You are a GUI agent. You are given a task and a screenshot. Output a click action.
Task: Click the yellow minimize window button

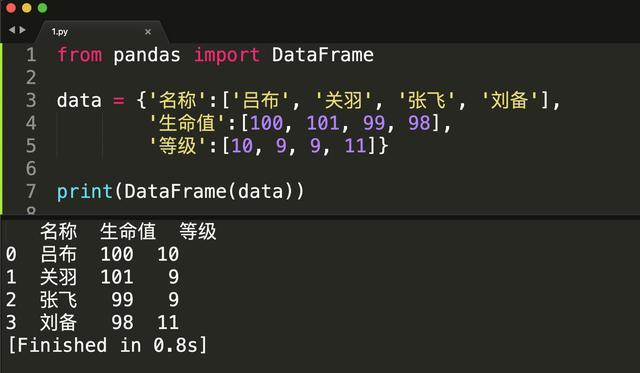pyautogui.click(x=27, y=8)
